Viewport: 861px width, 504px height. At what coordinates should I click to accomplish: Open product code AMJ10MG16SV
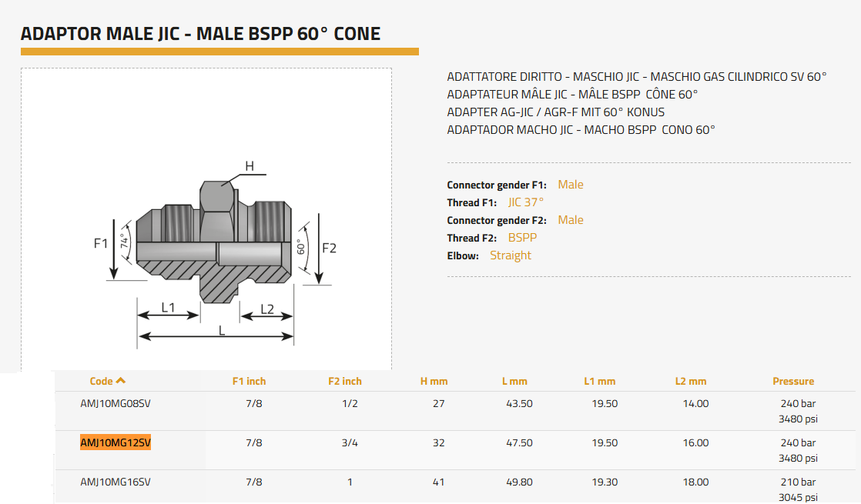point(116,482)
